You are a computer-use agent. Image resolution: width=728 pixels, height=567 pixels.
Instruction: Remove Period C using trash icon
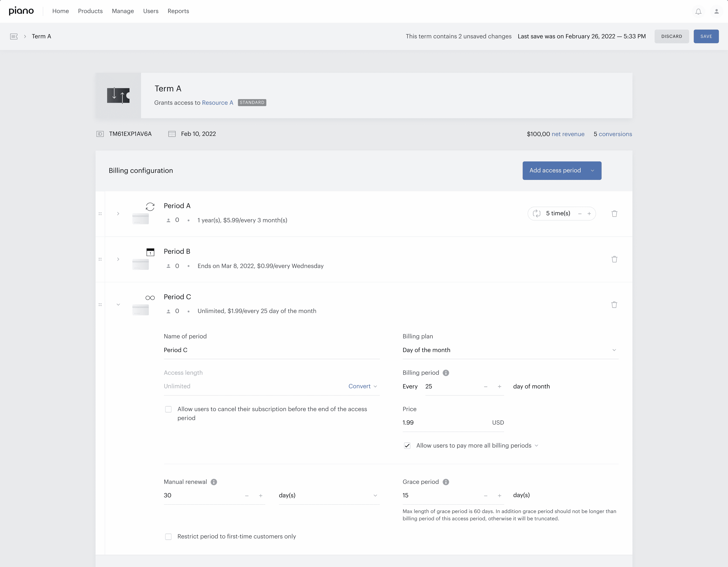[x=614, y=305]
